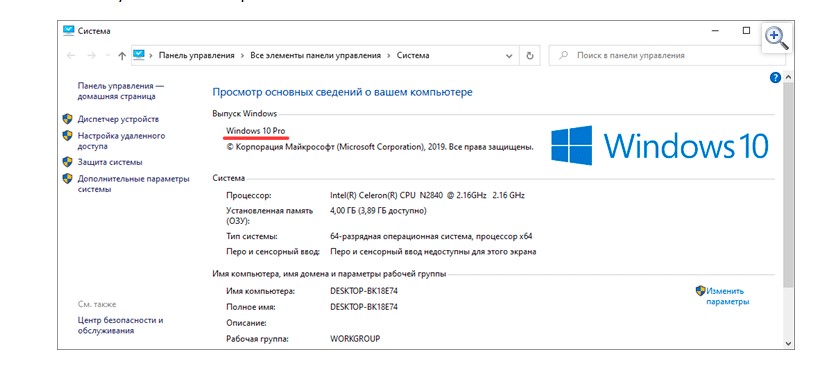Select the Панель управления breadcrumb
Image resolution: width=835 pixels, height=372 pixels.
pos(197,55)
